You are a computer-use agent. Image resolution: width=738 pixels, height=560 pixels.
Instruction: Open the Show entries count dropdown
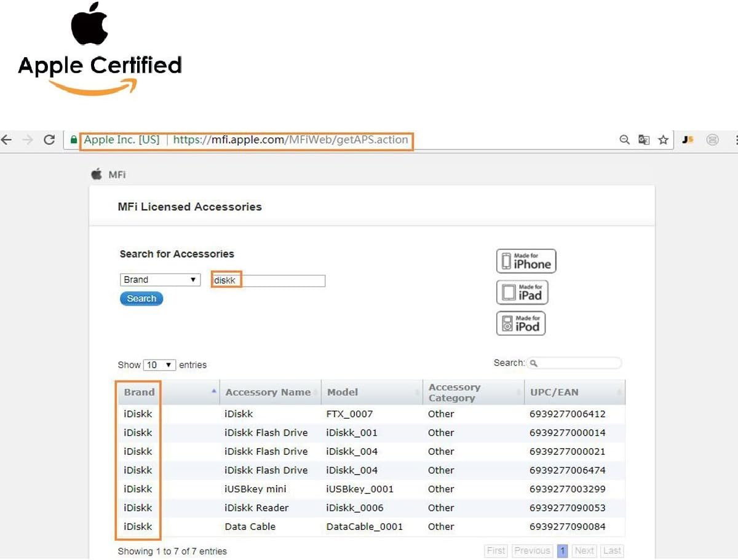click(x=160, y=365)
